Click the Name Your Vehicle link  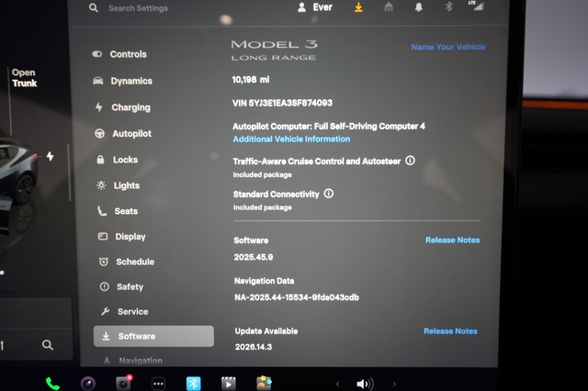pyautogui.click(x=448, y=47)
